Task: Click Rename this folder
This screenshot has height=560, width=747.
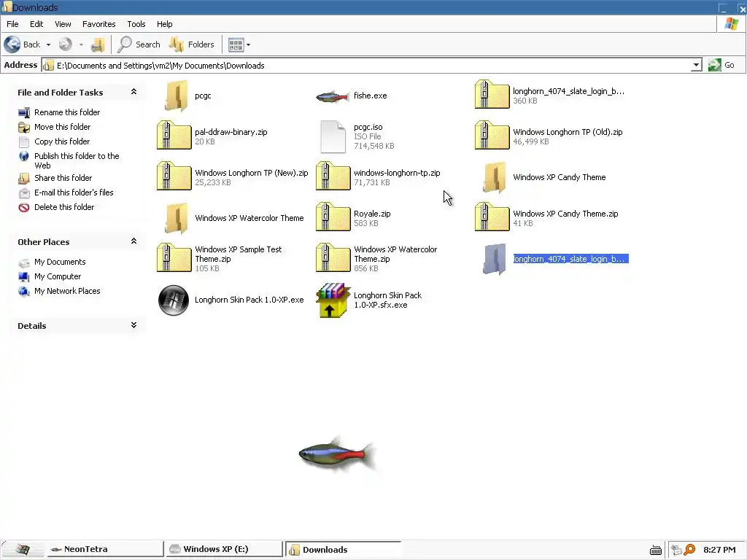Action: [x=66, y=112]
